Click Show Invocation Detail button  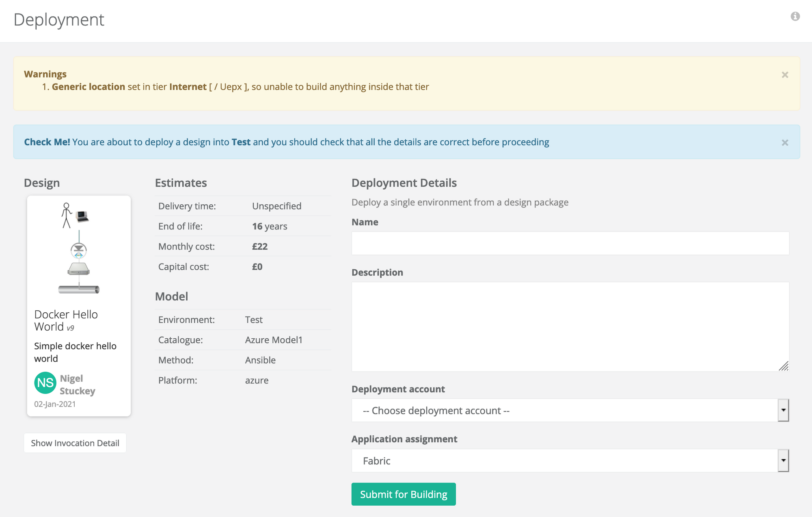[75, 443]
